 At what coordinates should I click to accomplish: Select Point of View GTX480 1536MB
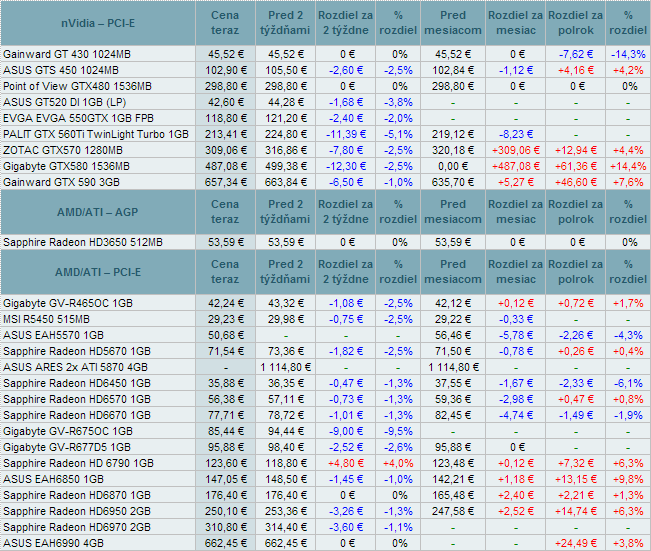coord(77,86)
